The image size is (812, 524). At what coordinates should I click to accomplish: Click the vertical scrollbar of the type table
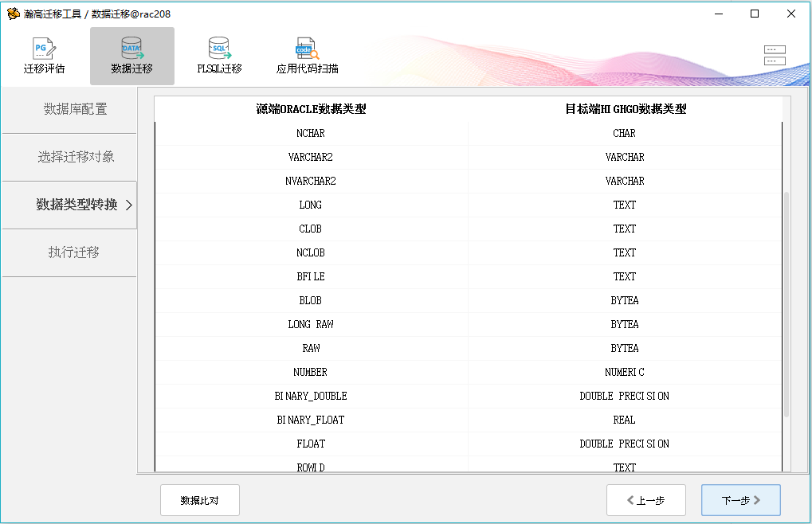[787, 304]
